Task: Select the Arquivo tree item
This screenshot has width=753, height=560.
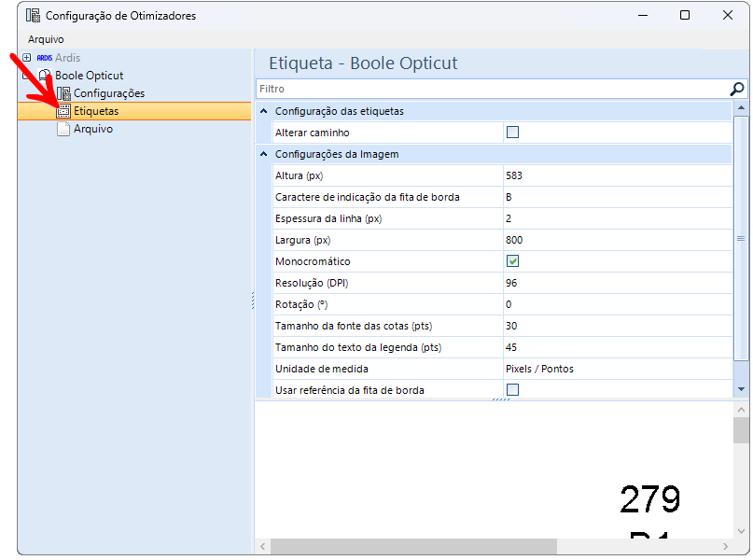Action: pos(93,129)
